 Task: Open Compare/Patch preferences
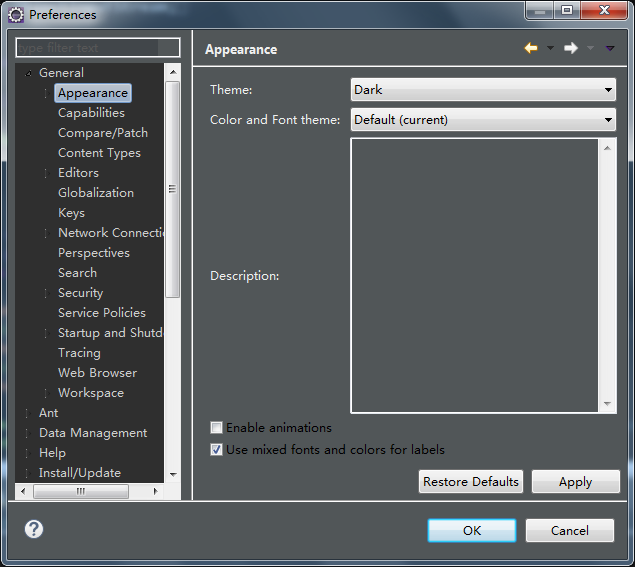point(103,133)
